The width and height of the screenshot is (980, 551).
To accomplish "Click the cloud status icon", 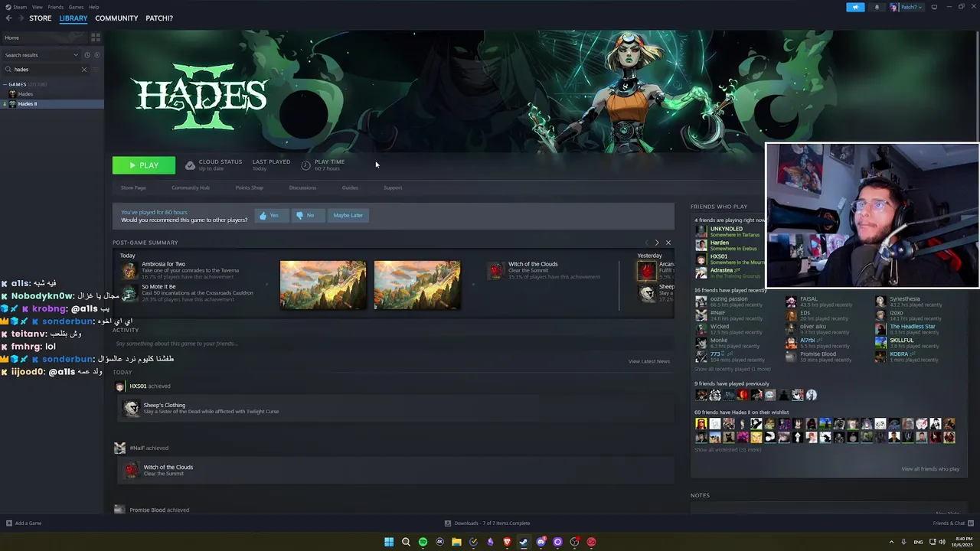I will pyautogui.click(x=190, y=165).
